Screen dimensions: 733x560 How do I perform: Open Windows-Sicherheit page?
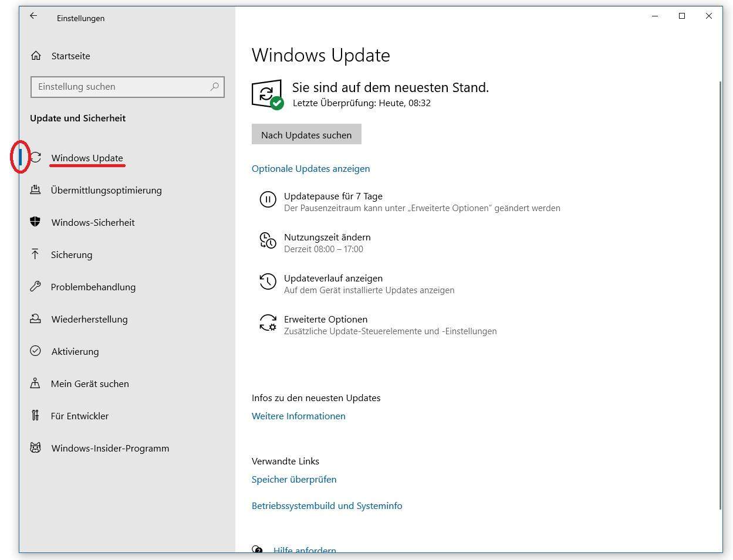click(x=93, y=222)
